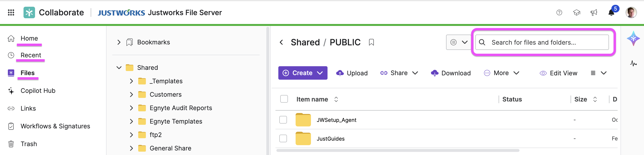Click the Links chain icon
The width and height of the screenshot is (644, 155).
click(x=11, y=108)
